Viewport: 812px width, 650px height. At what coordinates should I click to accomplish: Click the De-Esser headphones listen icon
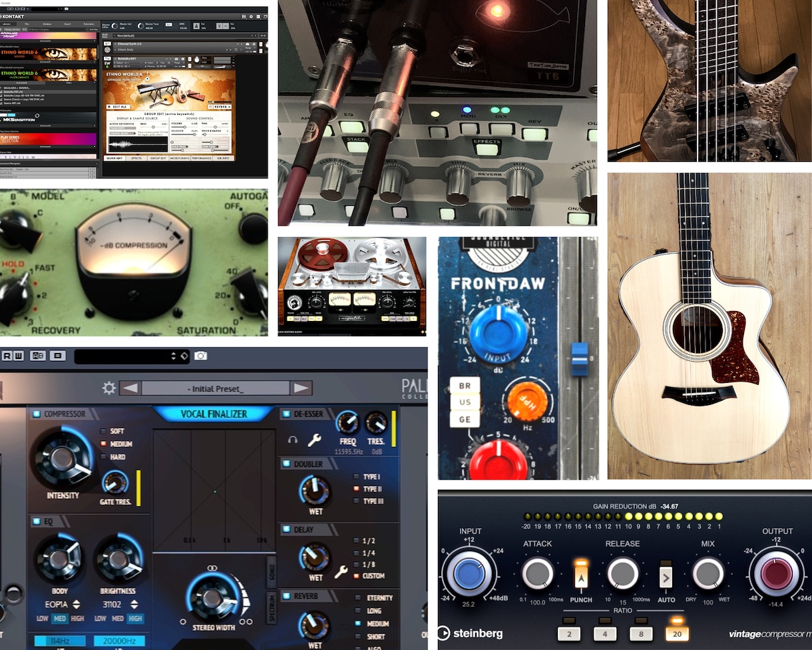pyautogui.click(x=292, y=440)
